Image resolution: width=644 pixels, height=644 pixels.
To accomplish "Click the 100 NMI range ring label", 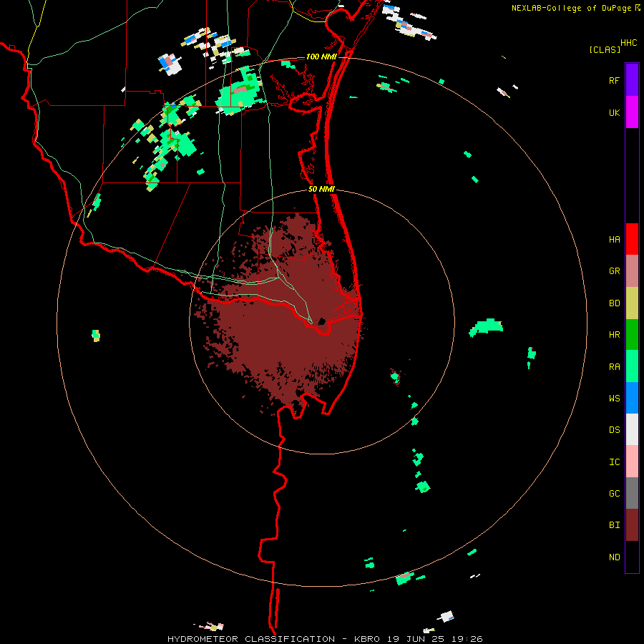I will pos(321,57).
